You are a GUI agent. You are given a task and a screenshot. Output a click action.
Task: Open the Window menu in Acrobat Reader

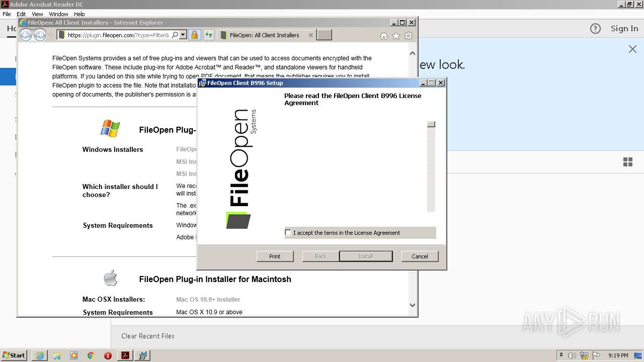[x=58, y=14]
